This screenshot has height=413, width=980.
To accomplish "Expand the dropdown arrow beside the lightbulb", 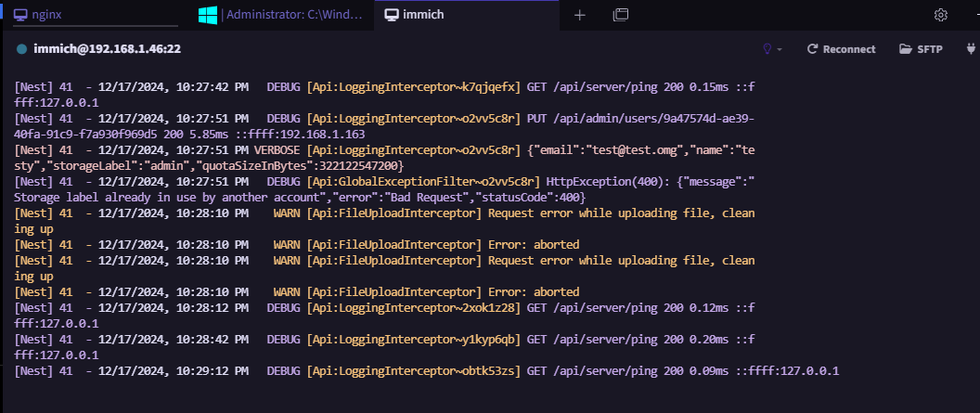I will pos(780,49).
